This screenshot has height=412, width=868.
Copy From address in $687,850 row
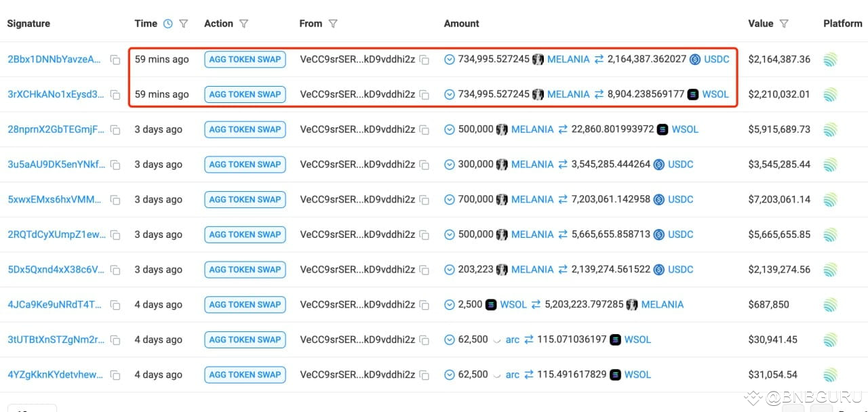(424, 305)
